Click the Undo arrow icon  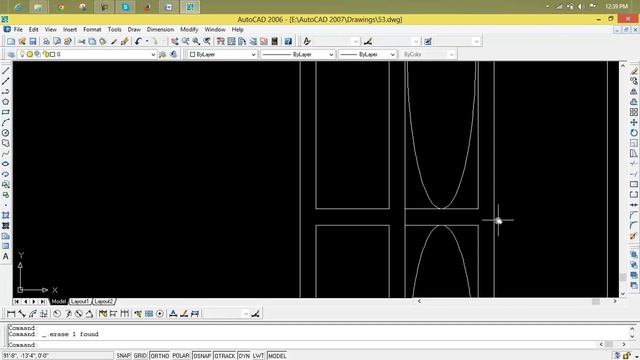click(138, 41)
